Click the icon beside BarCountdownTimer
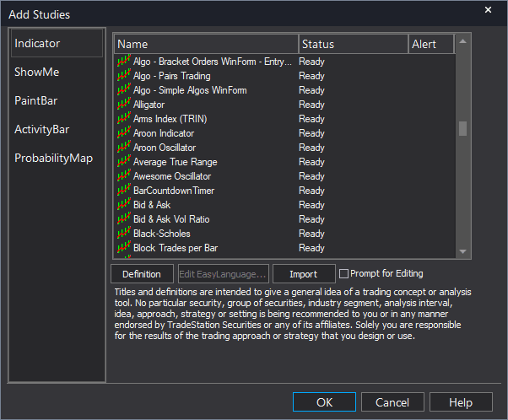This screenshot has width=508, height=420. click(x=124, y=191)
